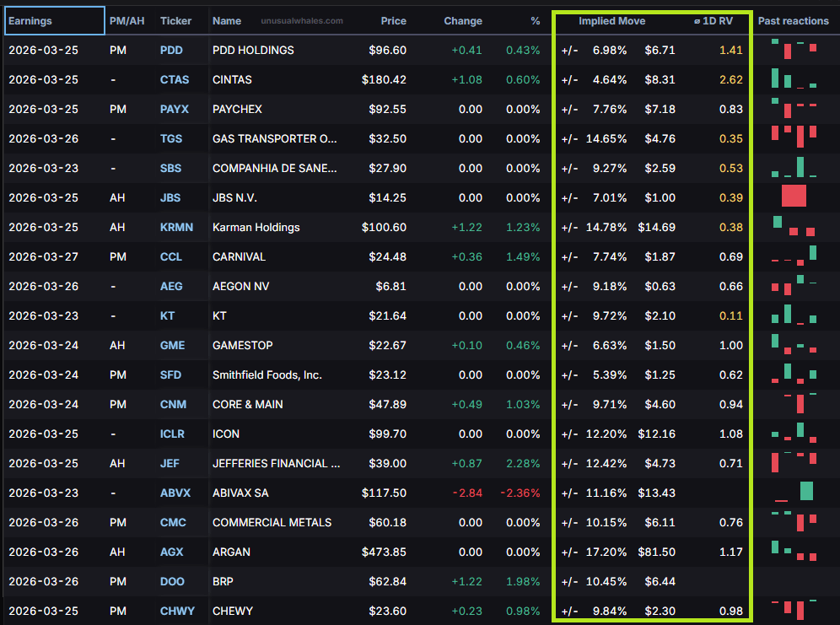Screen dimensions: 840x625
Task: View the ICLR past reactions mini chart
Action: 794,433
